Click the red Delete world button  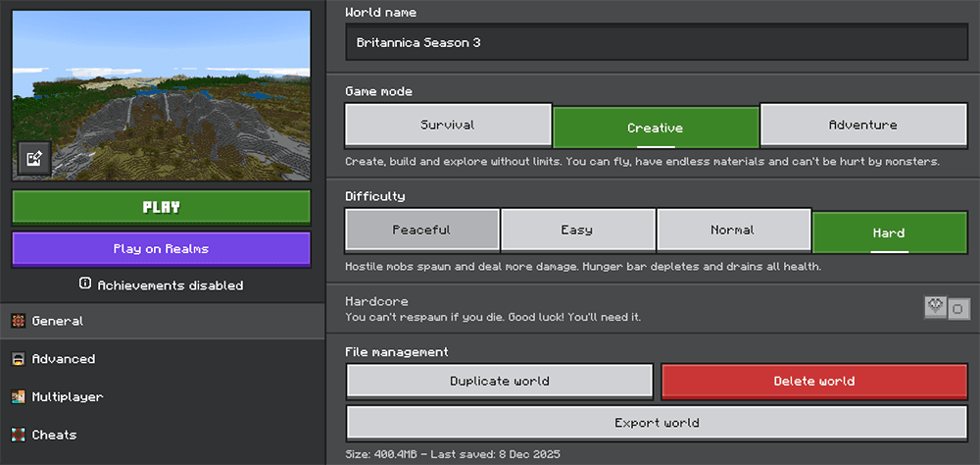tap(814, 382)
